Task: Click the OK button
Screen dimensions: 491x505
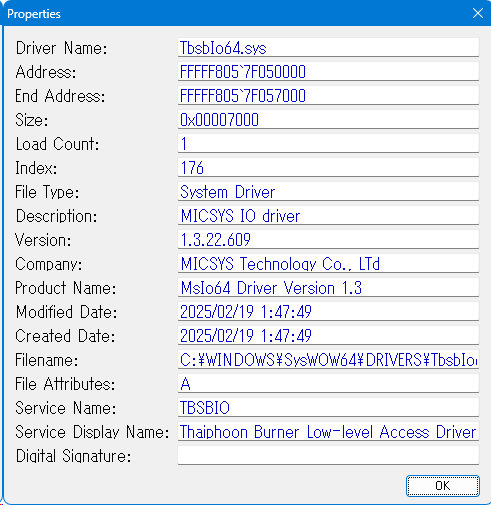Action: click(x=443, y=486)
